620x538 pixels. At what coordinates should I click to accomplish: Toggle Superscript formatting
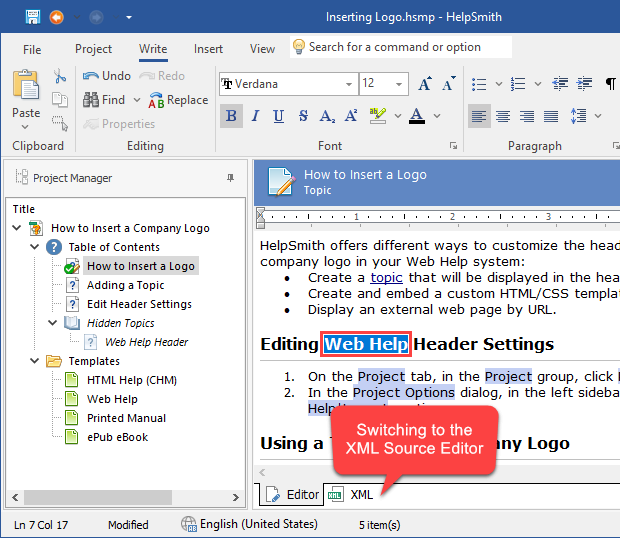click(351, 116)
